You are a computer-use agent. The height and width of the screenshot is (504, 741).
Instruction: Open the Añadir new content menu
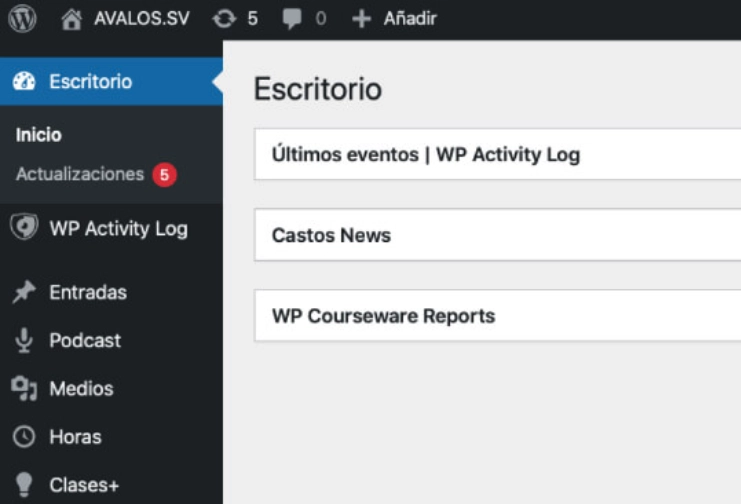point(410,18)
